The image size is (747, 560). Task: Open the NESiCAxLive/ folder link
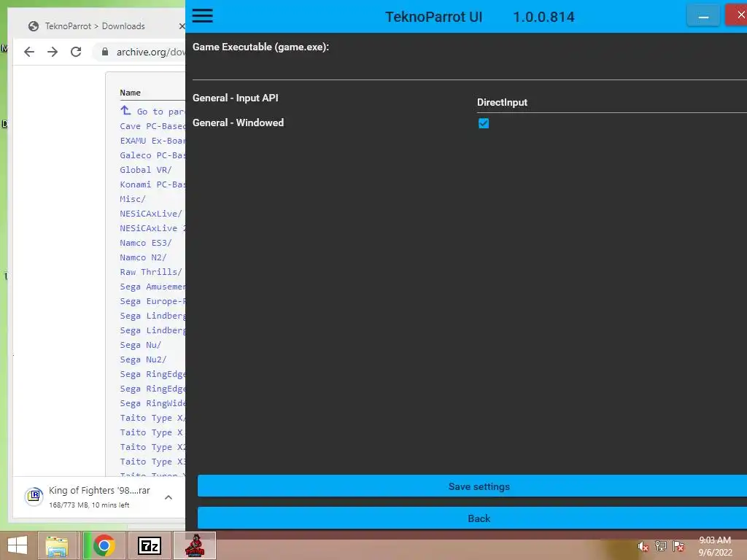click(151, 214)
